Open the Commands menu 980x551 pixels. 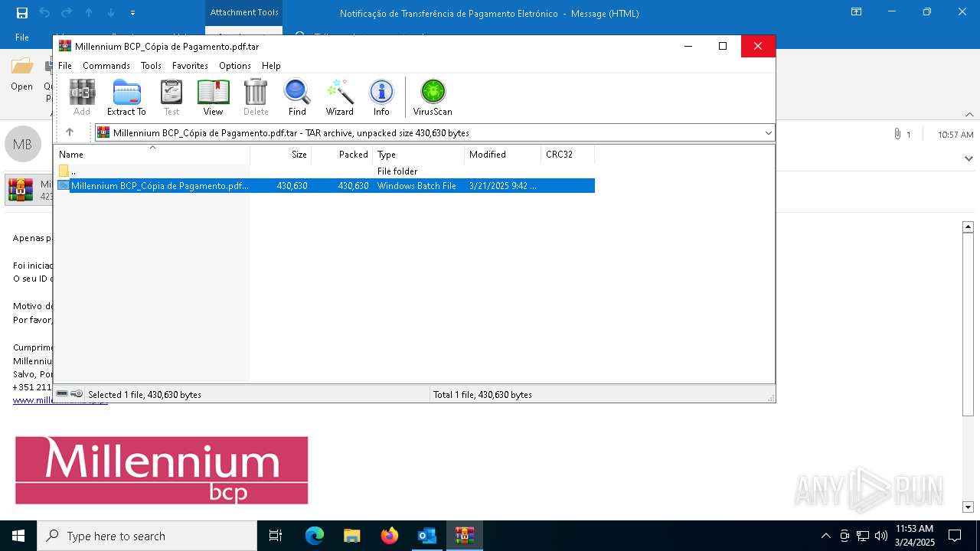(x=106, y=66)
